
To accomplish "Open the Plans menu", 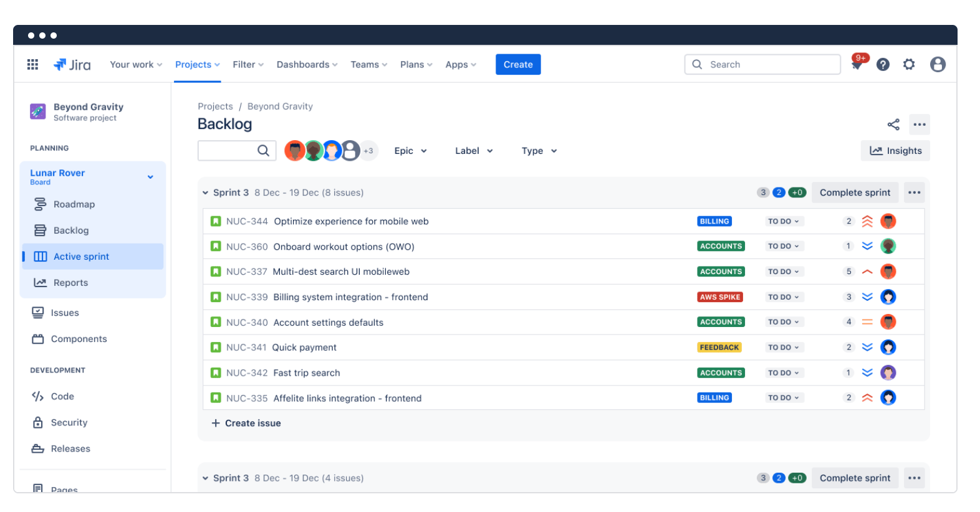I will coord(416,64).
